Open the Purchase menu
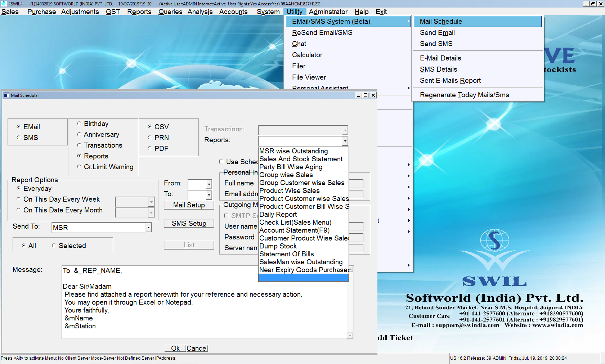Screen dimensions: 605x364 click(42, 12)
